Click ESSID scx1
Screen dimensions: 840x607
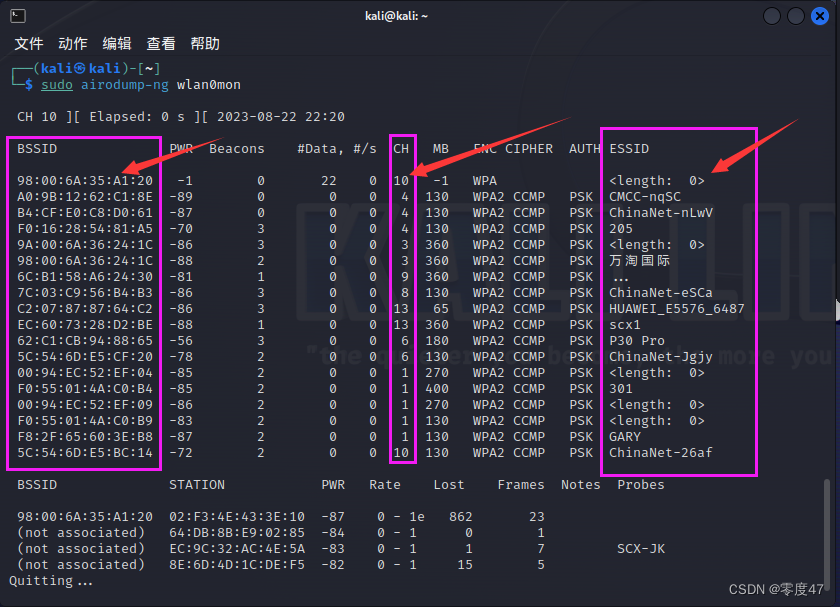(x=625, y=325)
